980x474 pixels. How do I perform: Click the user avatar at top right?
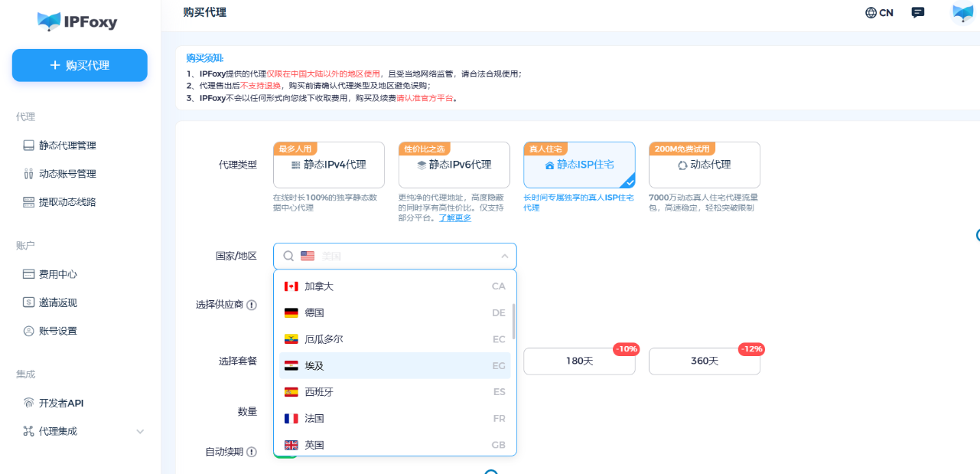[x=962, y=13]
